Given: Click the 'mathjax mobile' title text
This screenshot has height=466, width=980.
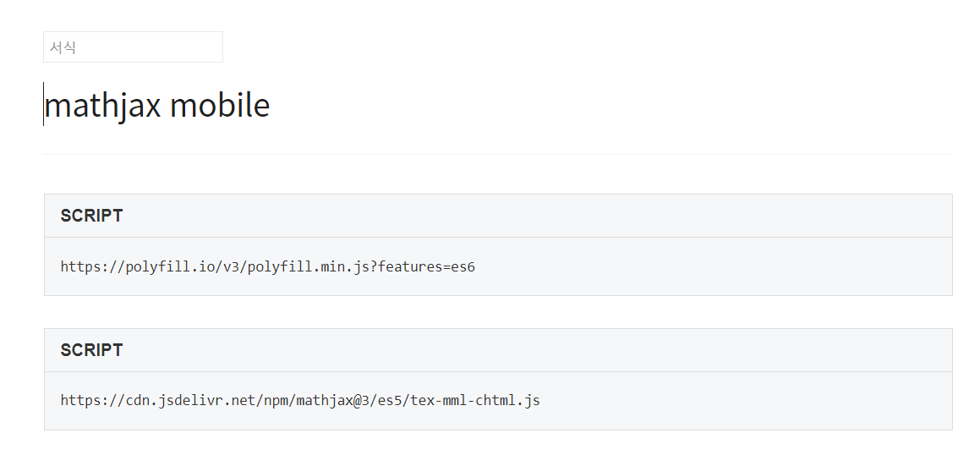Looking at the screenshot, I should 157,105.
